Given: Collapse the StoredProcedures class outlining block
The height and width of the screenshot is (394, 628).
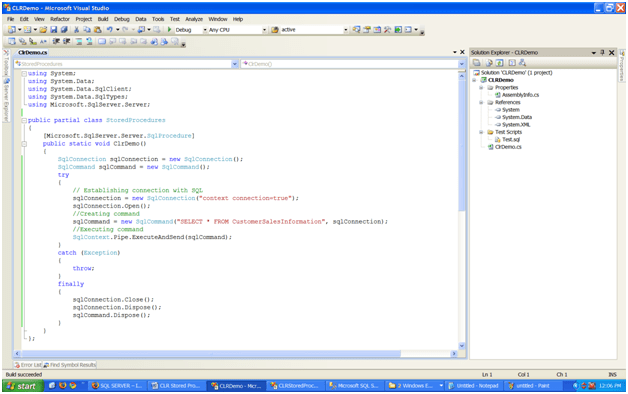Looking at the screenshot, I should click(24, 120).
